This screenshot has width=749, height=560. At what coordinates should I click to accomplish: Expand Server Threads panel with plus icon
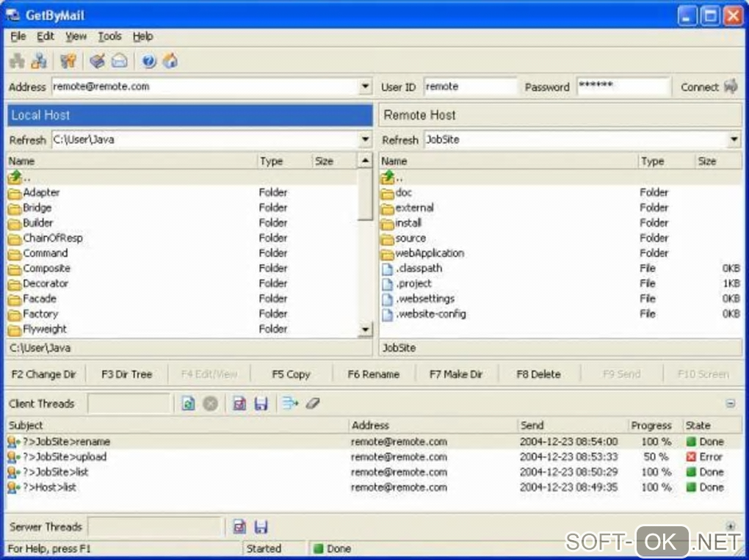point(731,526)
